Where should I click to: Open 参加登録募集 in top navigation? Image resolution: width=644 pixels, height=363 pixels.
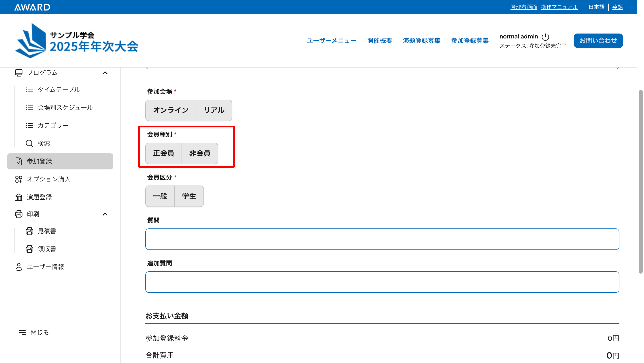(x=470, y=41)
